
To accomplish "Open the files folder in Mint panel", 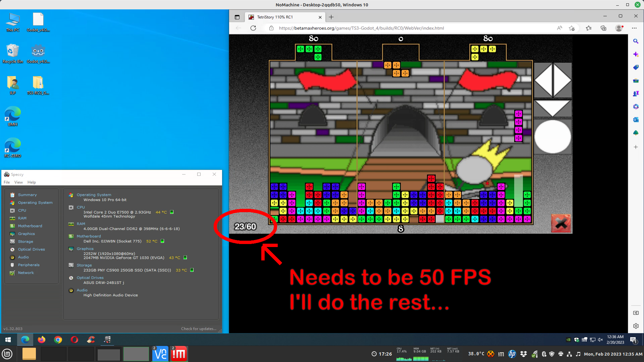I will click(x=29, y=354).
